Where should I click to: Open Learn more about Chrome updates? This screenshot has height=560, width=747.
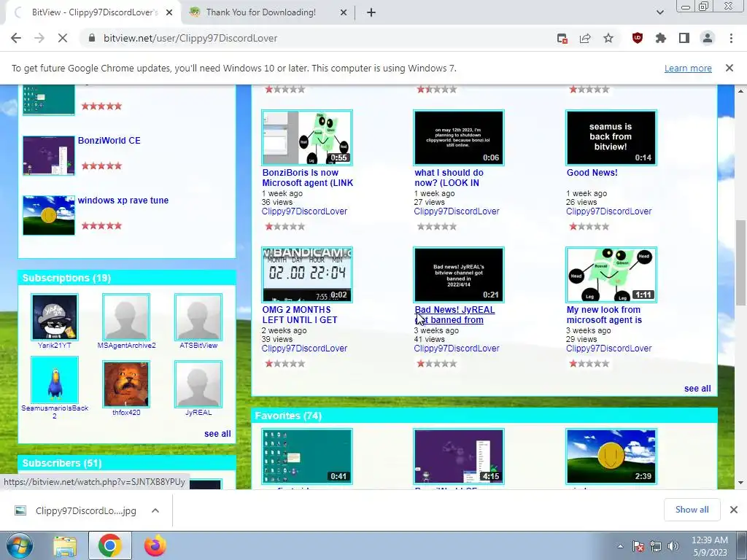[x=688, y=69]
